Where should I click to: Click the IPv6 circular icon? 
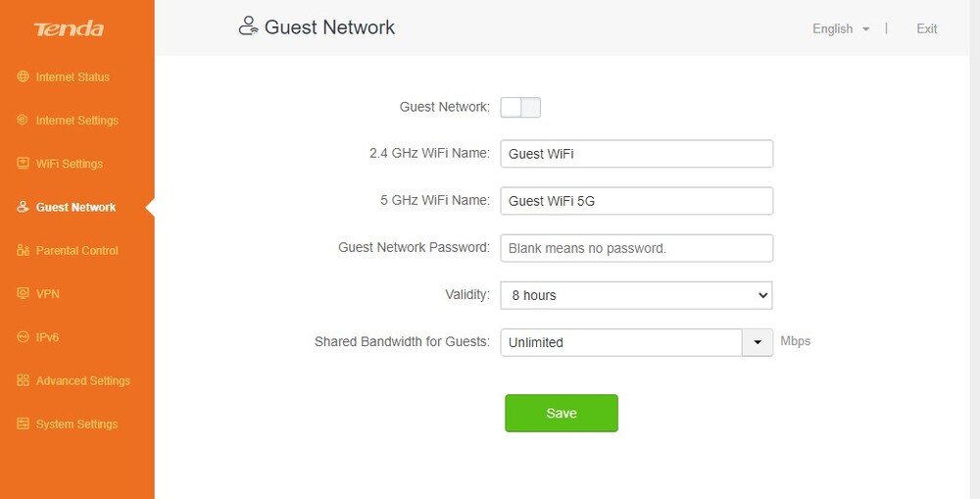24,336
